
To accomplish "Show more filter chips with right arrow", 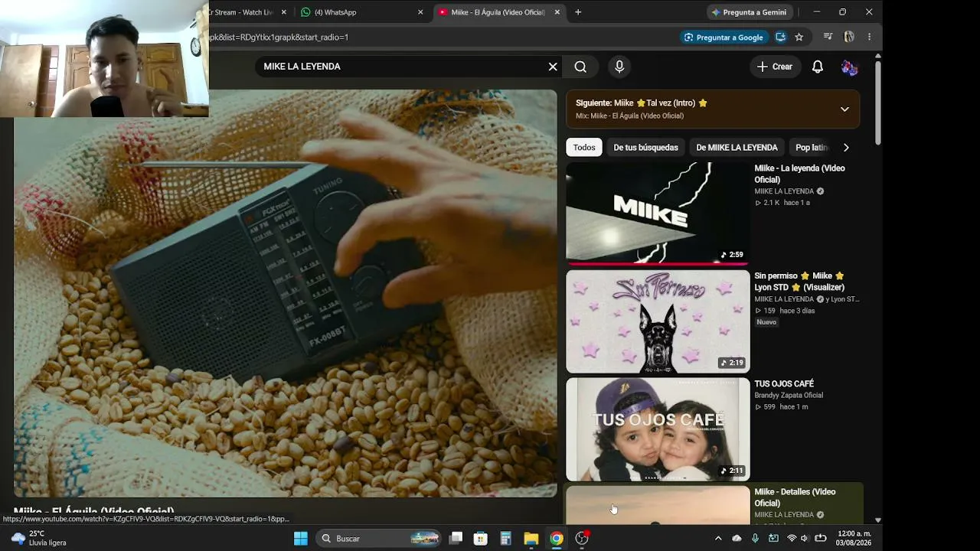I will pyautogui.click(x=846, y=148).
